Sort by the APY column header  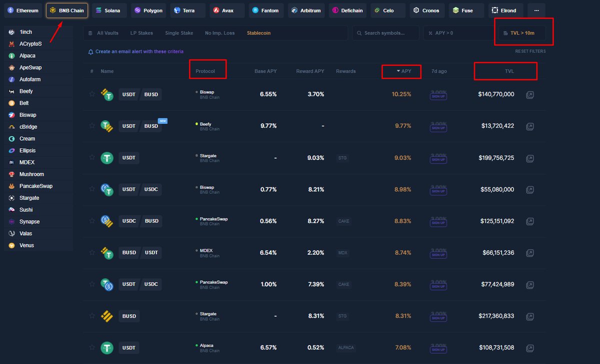[x=404, y=71]
